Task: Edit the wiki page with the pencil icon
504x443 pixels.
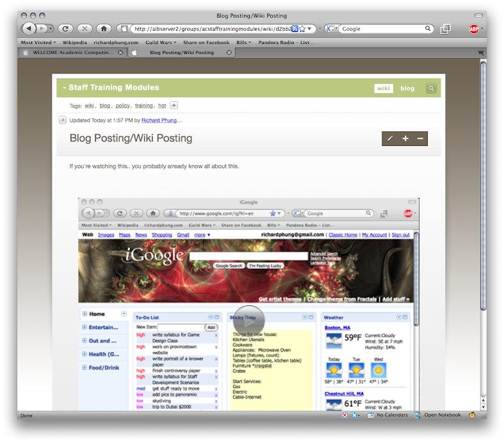Action: [390, 139]
